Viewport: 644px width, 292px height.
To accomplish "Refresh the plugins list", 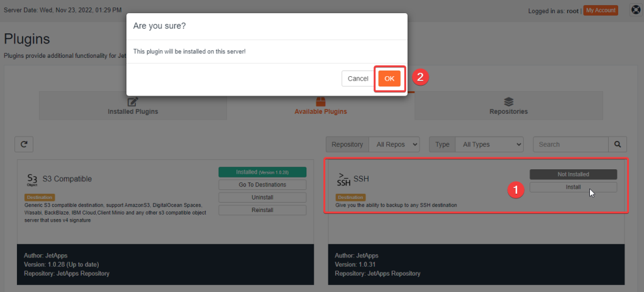I will (x=24, y=144).
